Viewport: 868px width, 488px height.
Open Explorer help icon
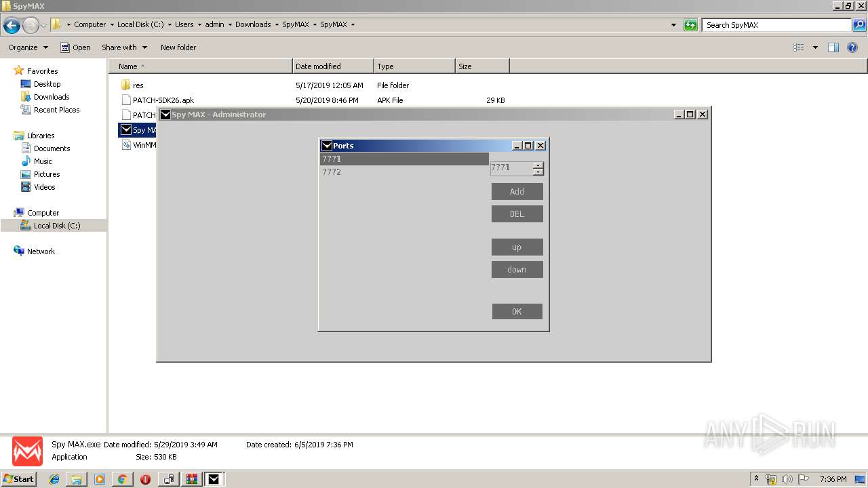(x=852, y=47)
